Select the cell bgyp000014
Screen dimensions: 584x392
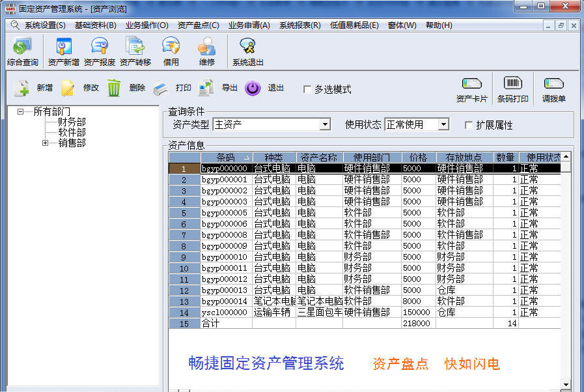(227, 301)
